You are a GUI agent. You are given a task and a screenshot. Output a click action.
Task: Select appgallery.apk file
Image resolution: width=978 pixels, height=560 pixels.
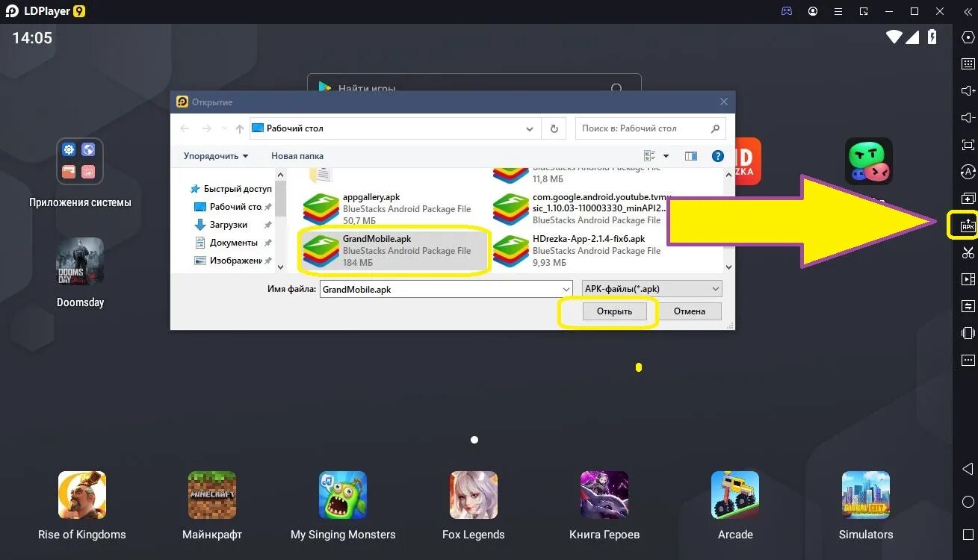(x=394, y=209)
